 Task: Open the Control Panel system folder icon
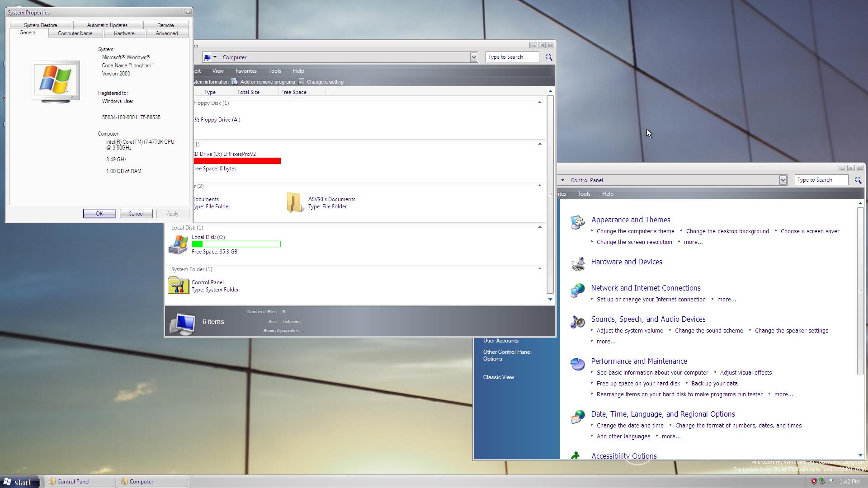(178, 286)
